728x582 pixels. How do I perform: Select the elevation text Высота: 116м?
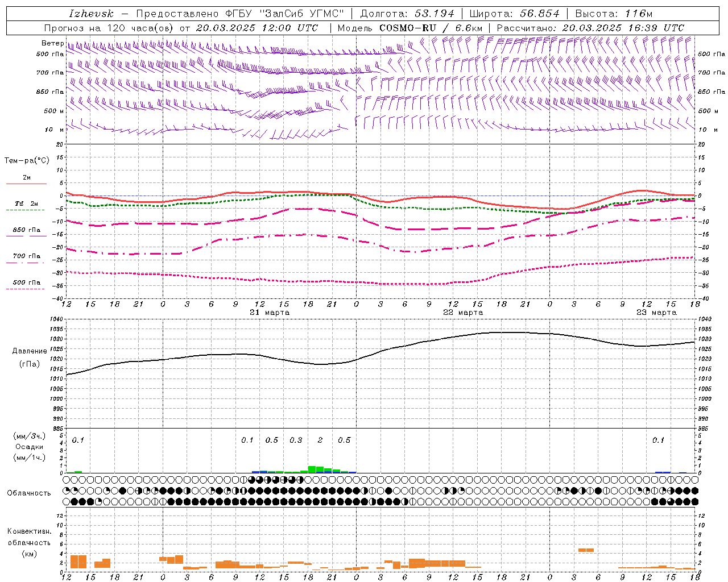[x=614, y=14]
